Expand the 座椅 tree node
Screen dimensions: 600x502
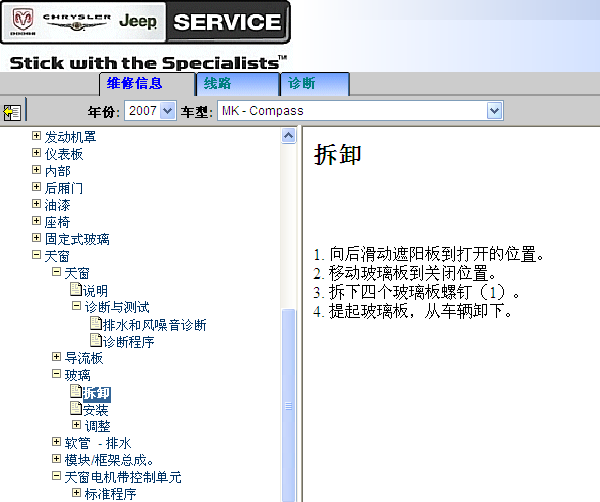pos(36,220)
